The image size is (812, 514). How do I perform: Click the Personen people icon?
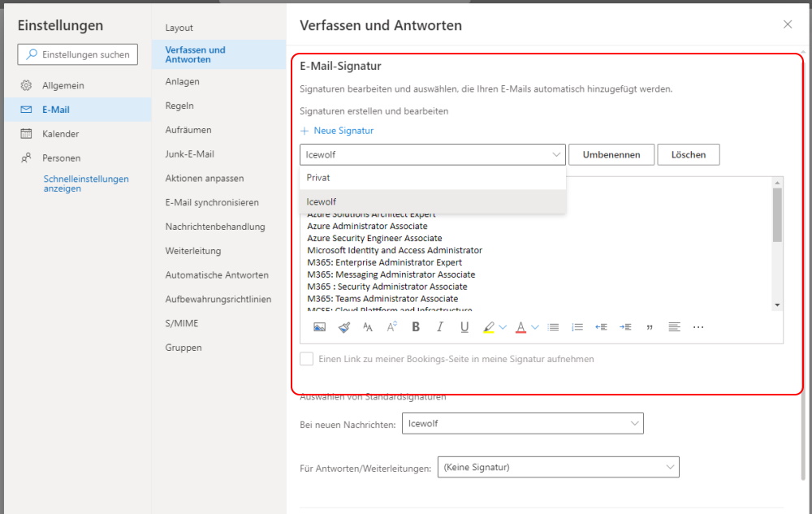coord(27,158)
